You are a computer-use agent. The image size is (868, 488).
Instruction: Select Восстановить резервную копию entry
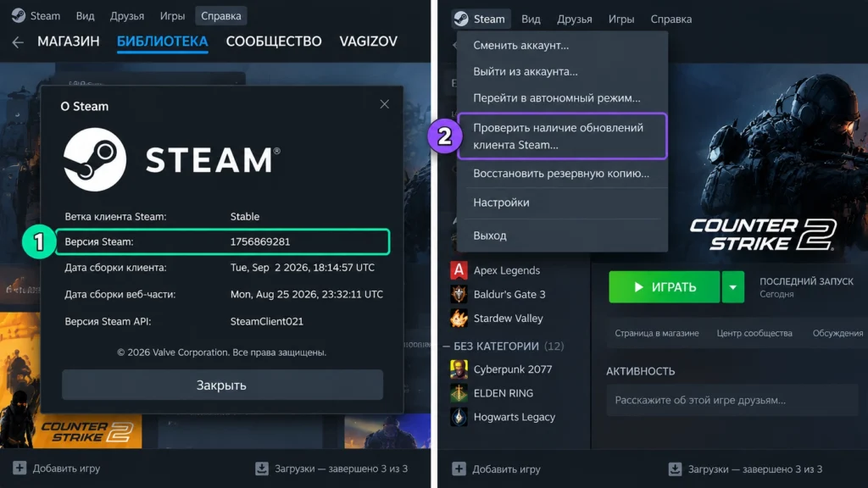pos(563,173)
